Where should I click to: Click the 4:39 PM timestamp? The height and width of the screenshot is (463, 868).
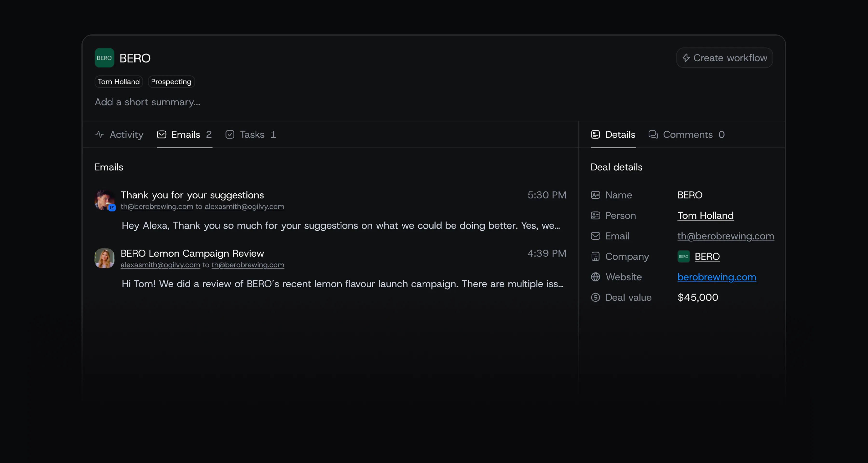tap(547, 253)
